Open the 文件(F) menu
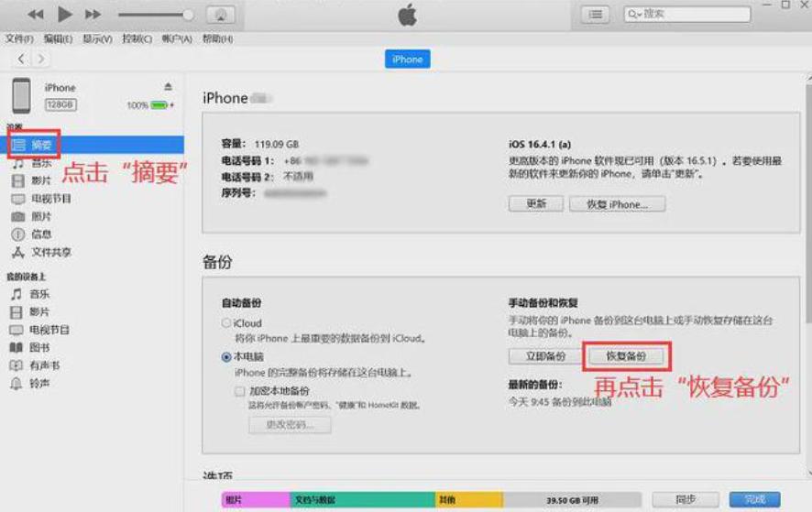812x512 pixels. pos(19,38)
